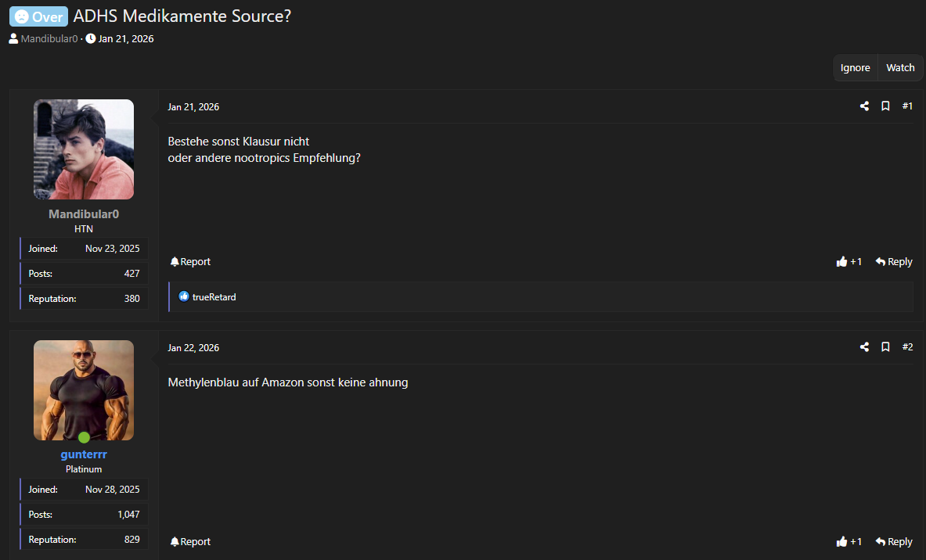The image size is (926, 560).
Task: Toggle Ignore for this thread
Action: 855,68
